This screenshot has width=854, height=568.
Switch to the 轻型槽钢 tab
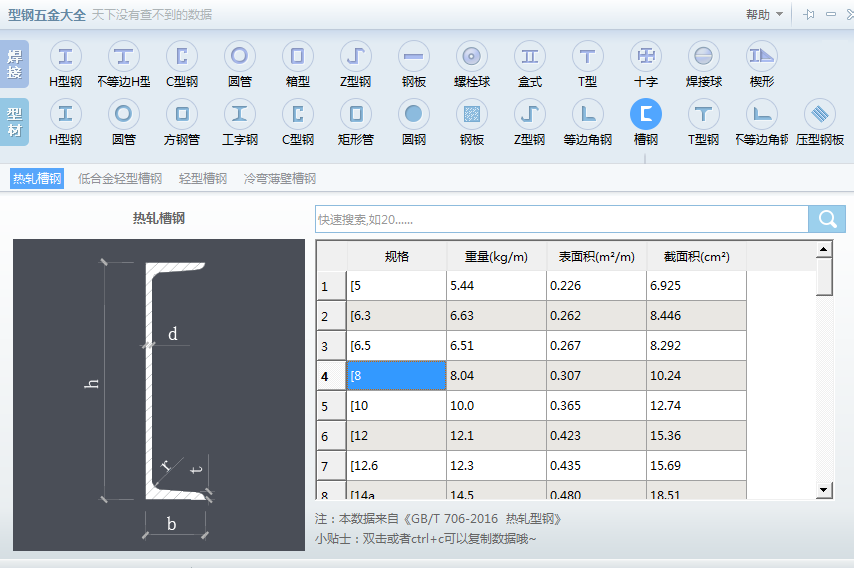pos(203,179)
